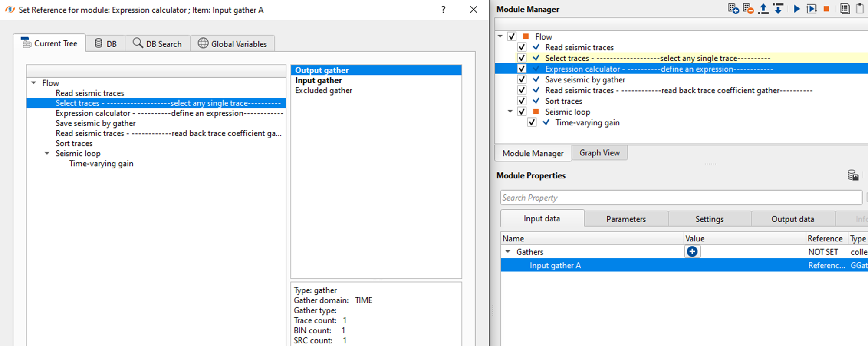
Task: Toggle the Time-varying gain checkbox
Action: pos(532,123)
